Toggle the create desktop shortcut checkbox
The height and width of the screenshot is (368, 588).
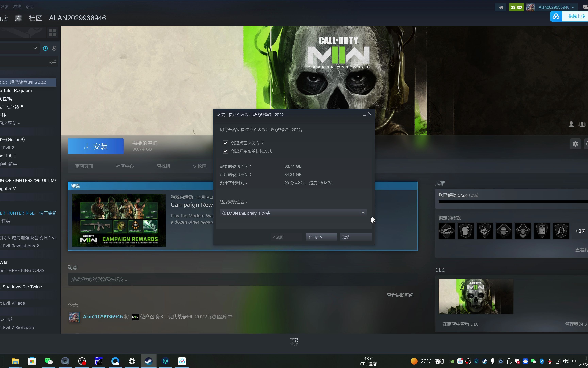225,143
